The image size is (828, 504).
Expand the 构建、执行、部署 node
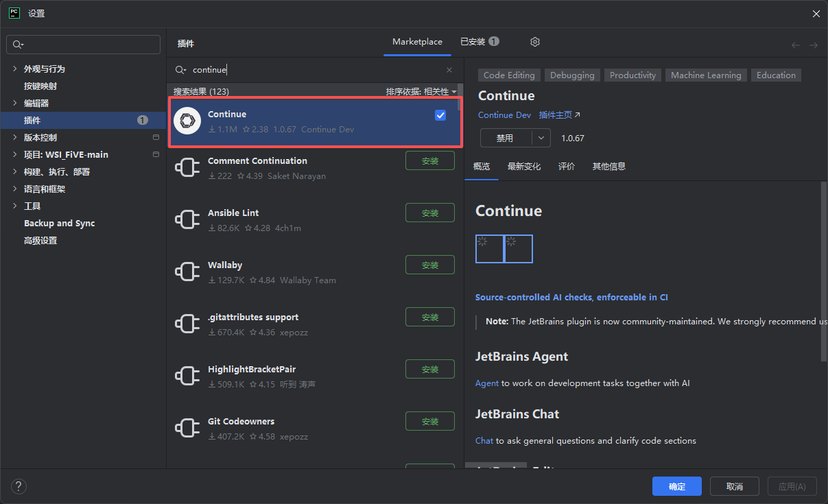tap(15, 171)
